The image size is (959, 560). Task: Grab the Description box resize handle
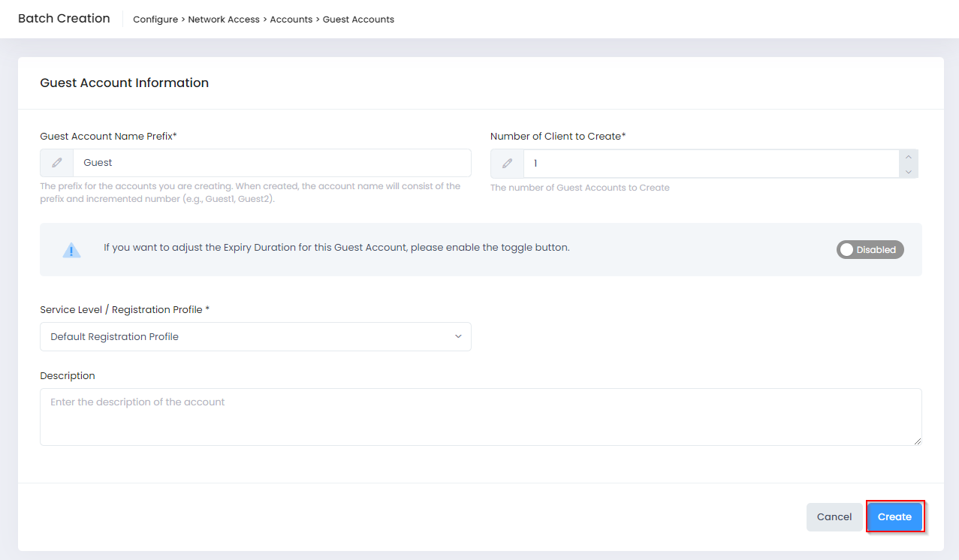point(917,441)
